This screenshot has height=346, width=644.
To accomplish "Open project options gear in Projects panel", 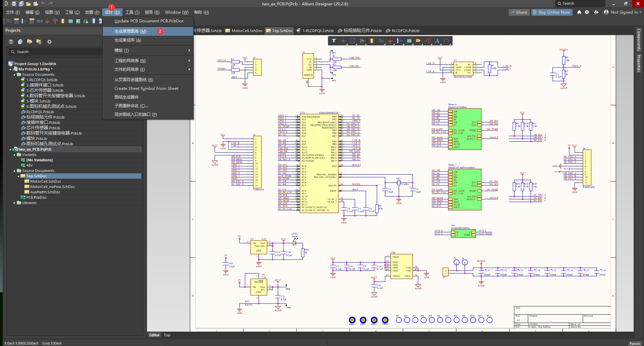I will 49,41.
